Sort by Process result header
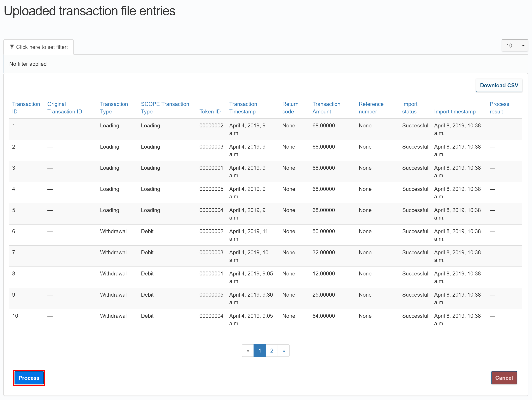Image resolution: width=532 pixels, height=400 pixels. [x=499, y=108]
